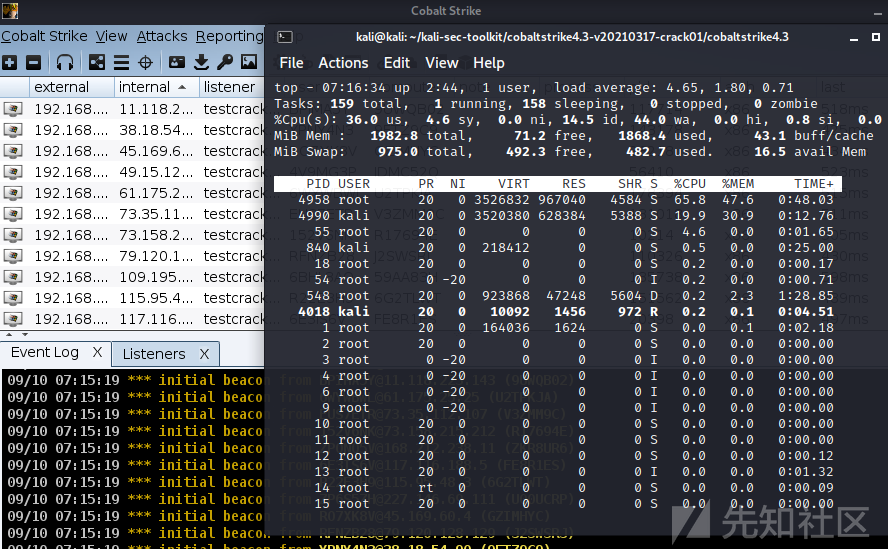This screenshot has height=549, width=888.
Task: Click the Connect to team server plus icon
Action: (10, 62)
